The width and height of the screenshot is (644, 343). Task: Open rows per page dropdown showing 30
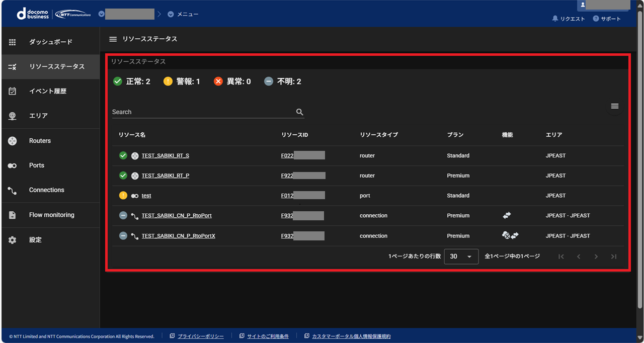pos(461,256)
